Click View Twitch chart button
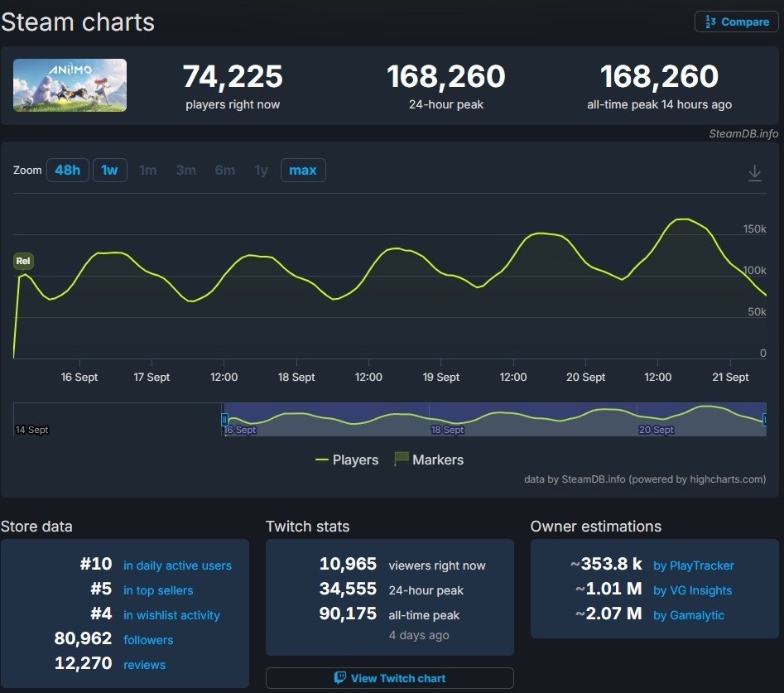 389,678
